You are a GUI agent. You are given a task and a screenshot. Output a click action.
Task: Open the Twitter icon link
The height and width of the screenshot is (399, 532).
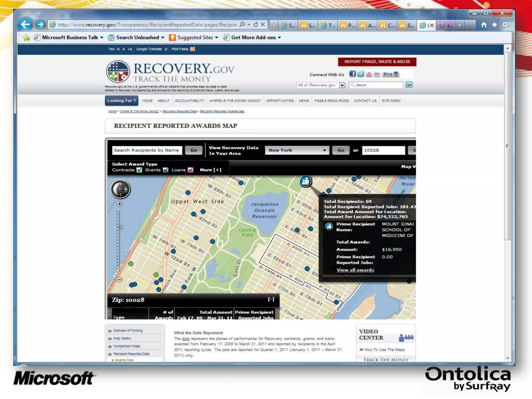click(x=360, y=74)
